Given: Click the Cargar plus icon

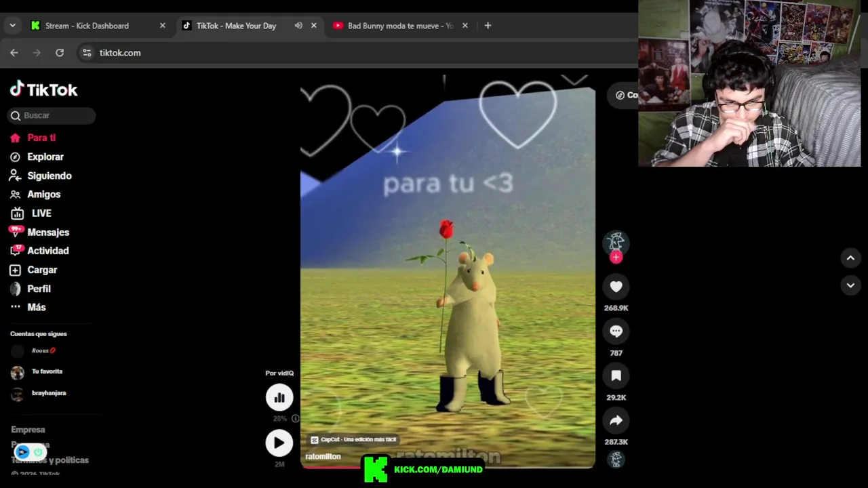Looking at the screenshot, I should pyautogui.click(x=15, y=270).
